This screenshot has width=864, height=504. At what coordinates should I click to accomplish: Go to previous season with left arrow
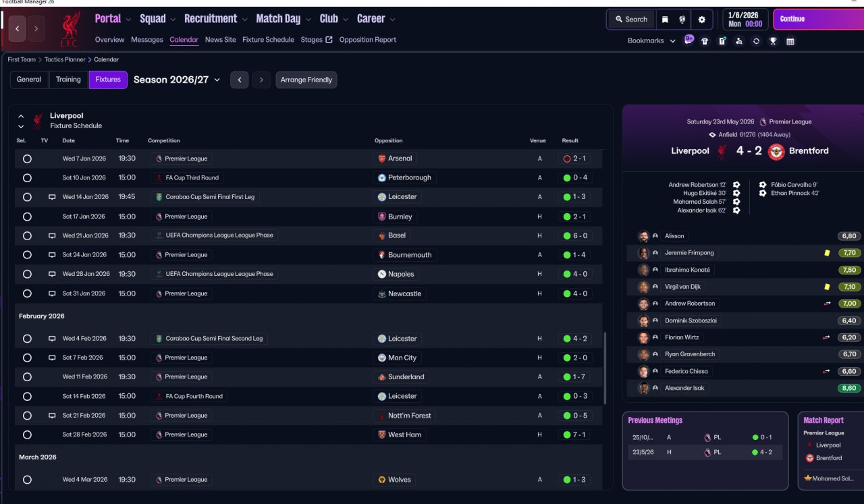coord(240,80)
